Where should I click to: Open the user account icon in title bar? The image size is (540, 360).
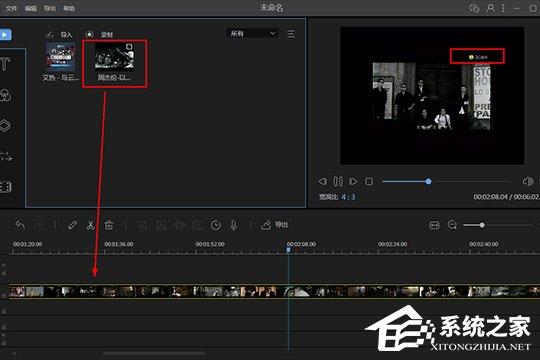490,8
